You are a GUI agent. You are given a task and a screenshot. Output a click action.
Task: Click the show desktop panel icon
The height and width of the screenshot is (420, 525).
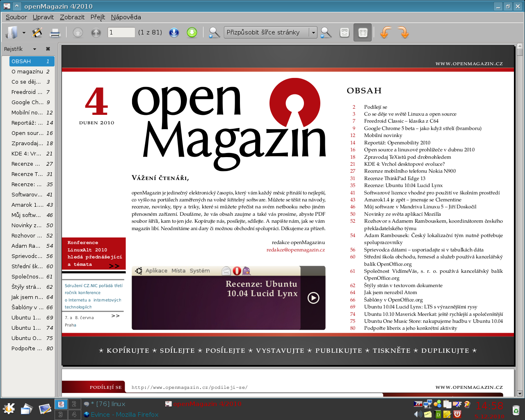click(45, 409)
